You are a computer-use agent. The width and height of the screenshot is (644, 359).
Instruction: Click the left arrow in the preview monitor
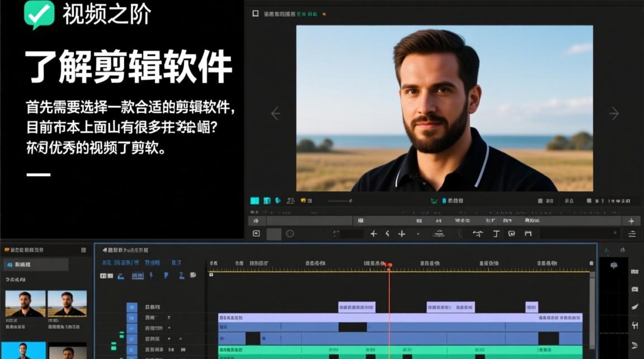pyautogui.click(x=276, y=113)
